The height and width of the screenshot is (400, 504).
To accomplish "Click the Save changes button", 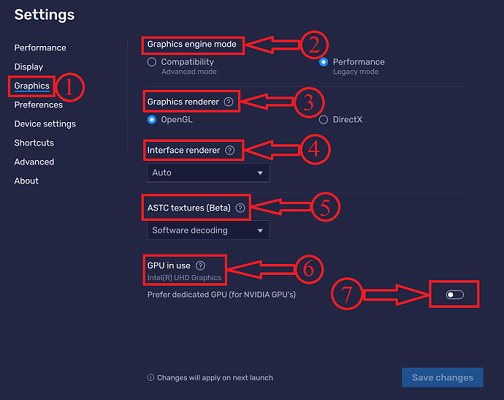I will (x=442, y=377).
